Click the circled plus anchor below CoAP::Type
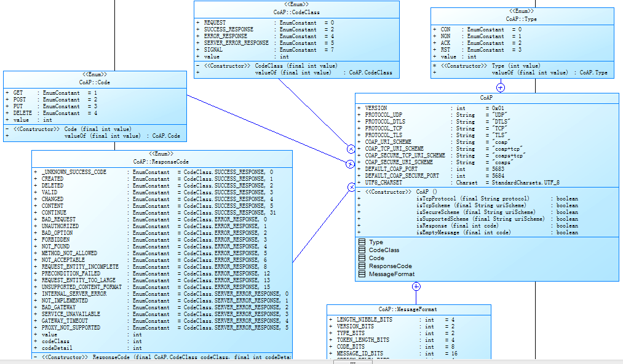623x364 pixels. 501,87
